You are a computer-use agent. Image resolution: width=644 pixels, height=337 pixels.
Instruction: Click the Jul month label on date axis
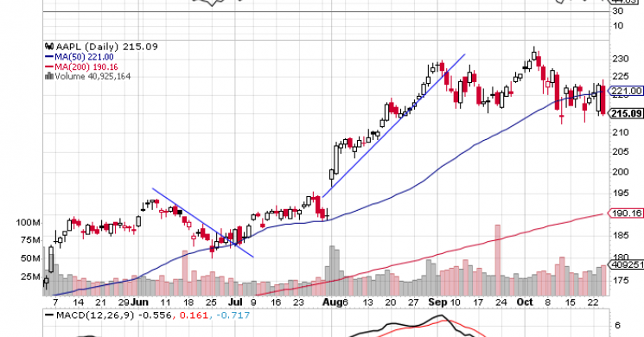pyautogui.click(x=236, y=302)
